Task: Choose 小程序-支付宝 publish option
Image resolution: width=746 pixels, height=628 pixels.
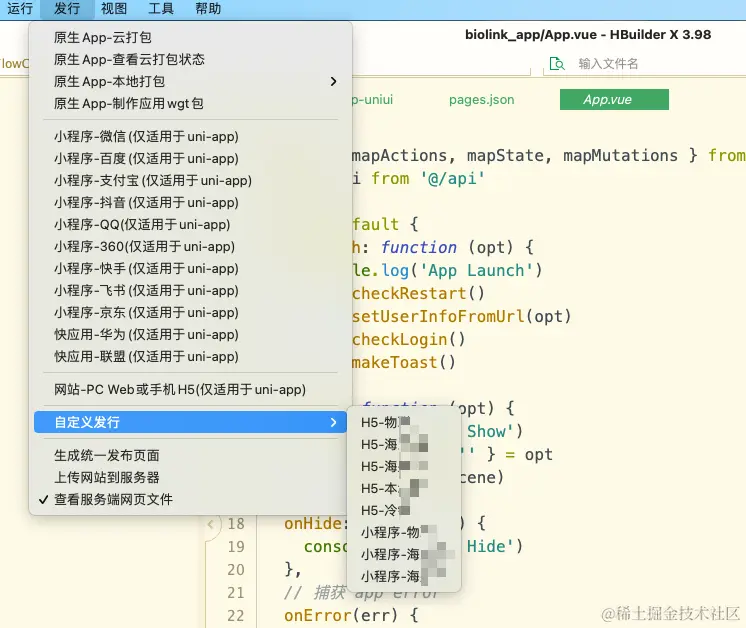Action: (190, 180)
